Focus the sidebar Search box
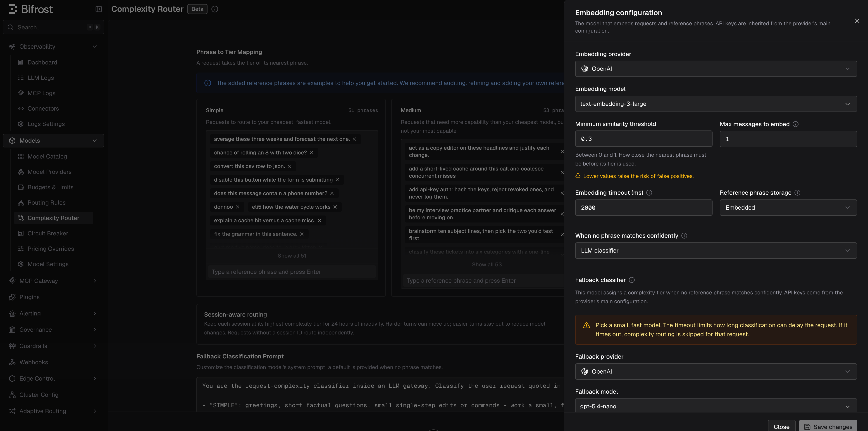 coord(53,27)
